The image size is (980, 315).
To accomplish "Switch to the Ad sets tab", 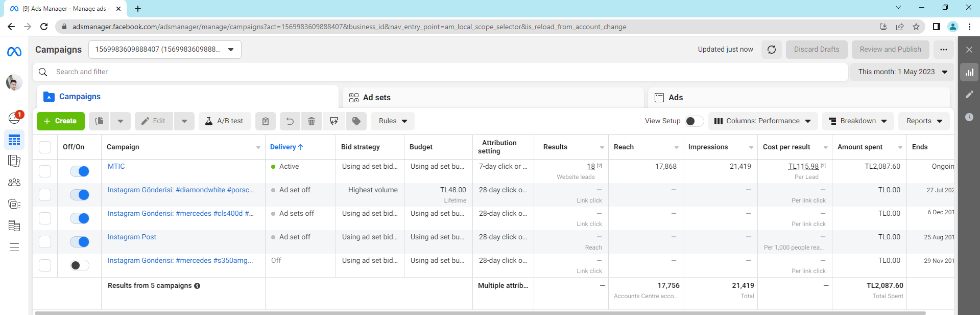I will 493,98.
